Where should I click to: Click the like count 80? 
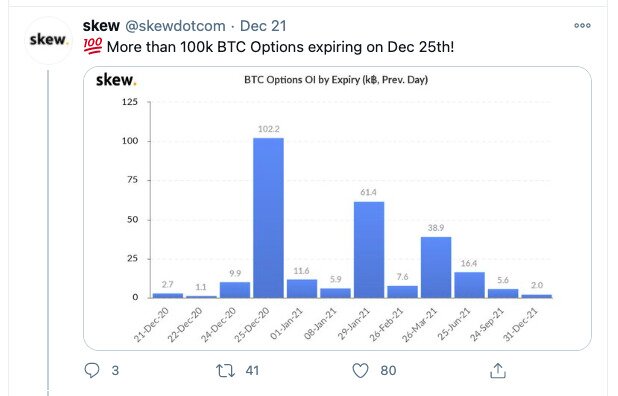(388, 371)
